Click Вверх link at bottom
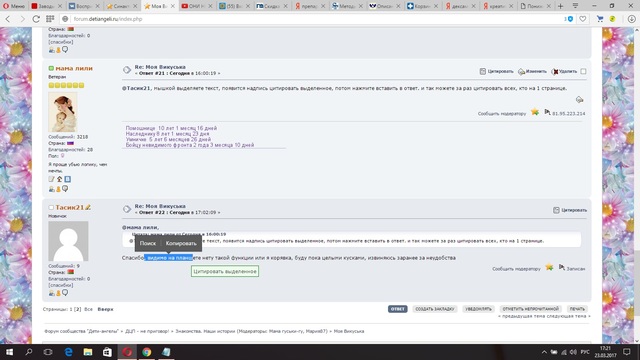The width and height of the screenshot is (640, 360). pos(105,309)
